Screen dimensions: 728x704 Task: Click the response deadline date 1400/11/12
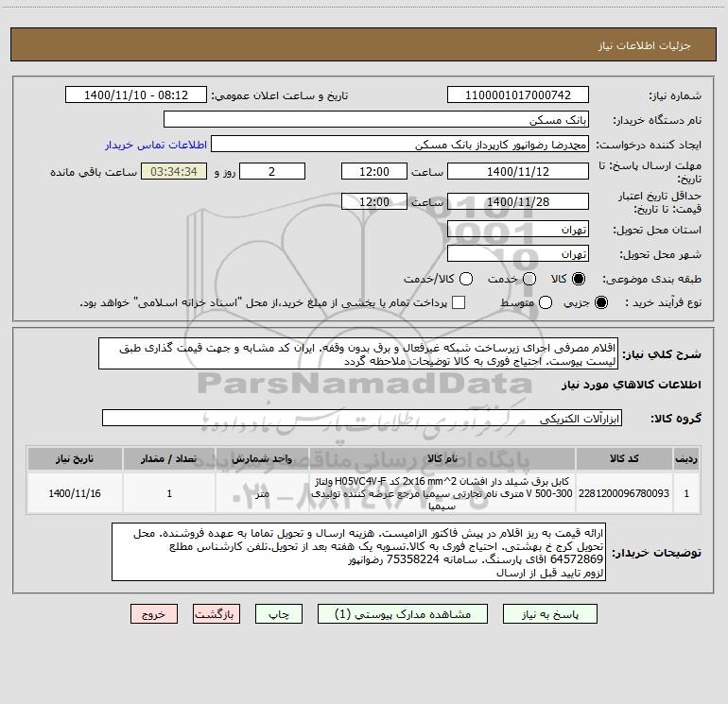(x=518, y=171)
